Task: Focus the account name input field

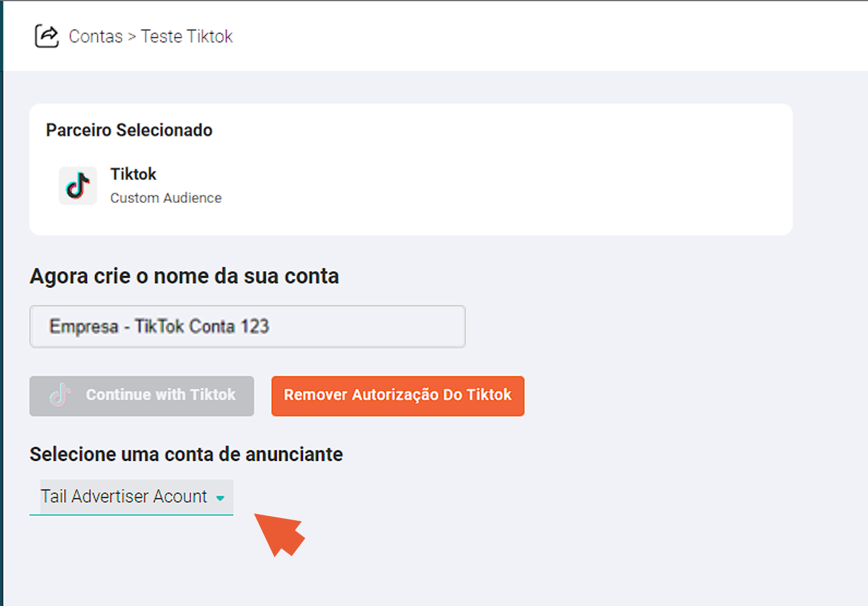Action: 247,326
